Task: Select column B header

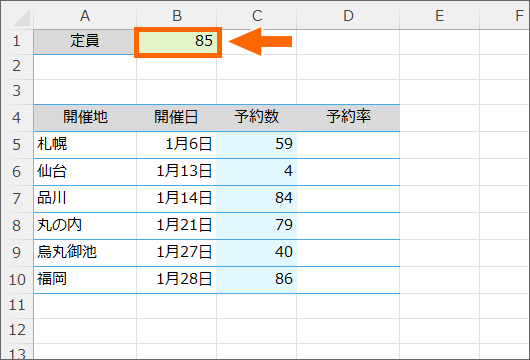Action: point(176,16)
